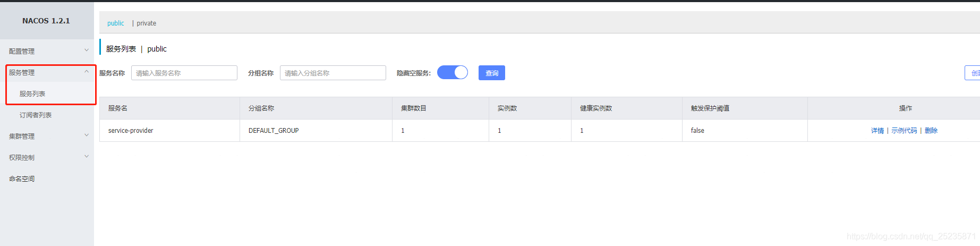Focus the 分组名称 input field

point(333,73)
